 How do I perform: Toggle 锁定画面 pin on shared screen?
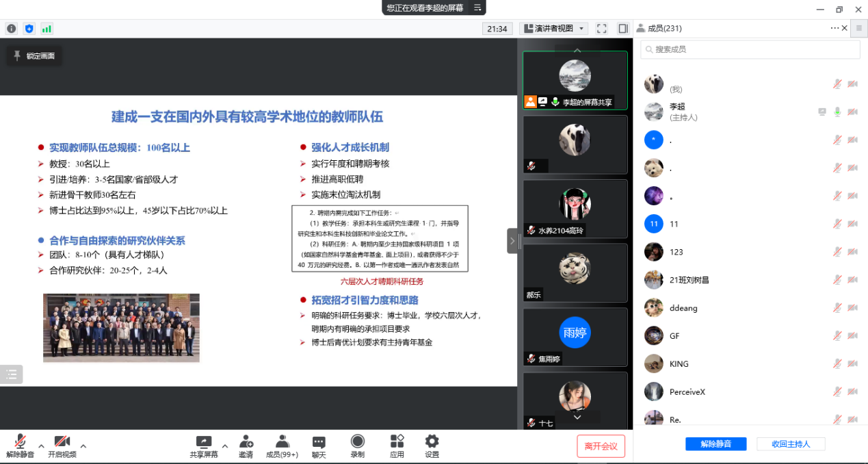click(x=34, y=56)
